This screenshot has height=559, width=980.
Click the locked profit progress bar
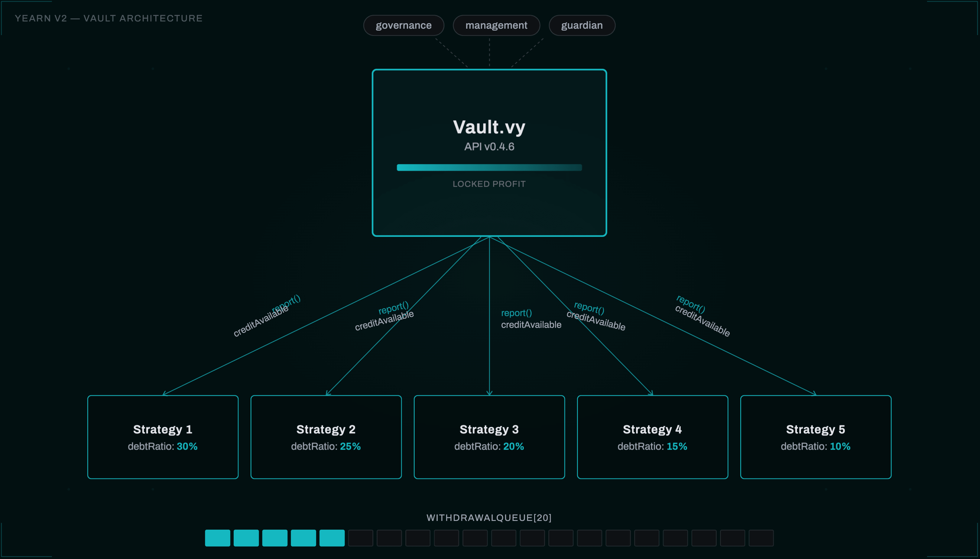click(x=489, y=167)
